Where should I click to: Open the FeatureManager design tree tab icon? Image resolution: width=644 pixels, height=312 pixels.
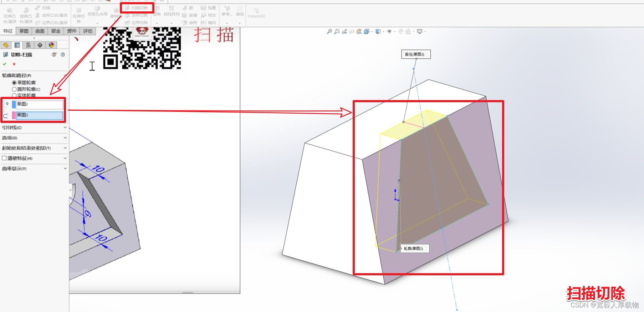(x=6, y=45)
